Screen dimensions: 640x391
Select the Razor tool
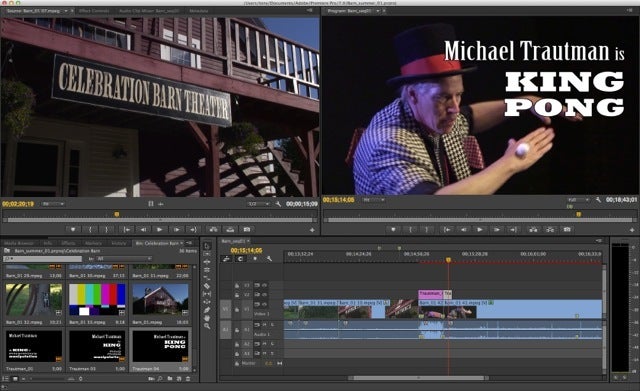pyautogui.click(x=207, y=286)
